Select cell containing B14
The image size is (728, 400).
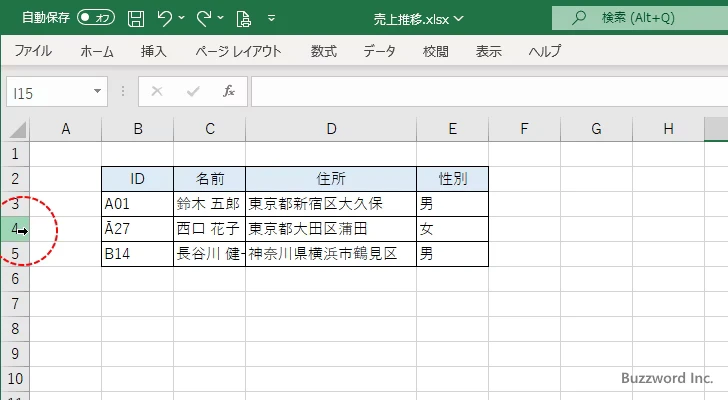(x=137, y=254)
